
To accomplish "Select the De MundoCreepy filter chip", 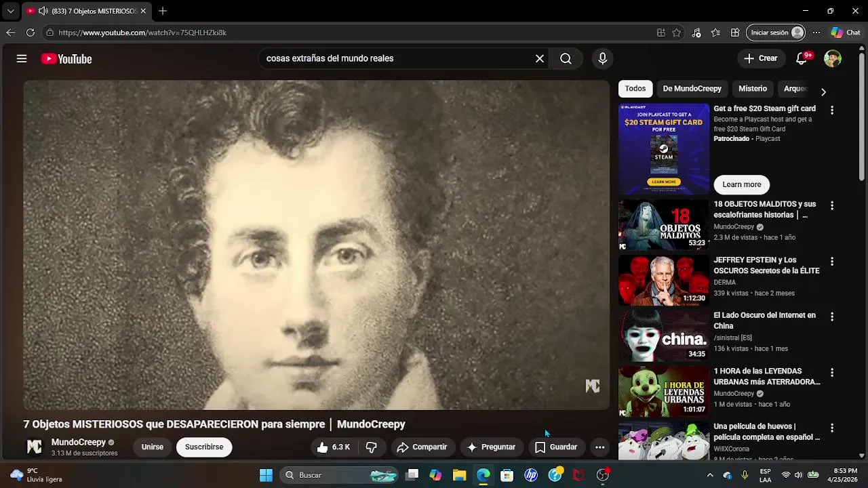I will pos(692,89).
